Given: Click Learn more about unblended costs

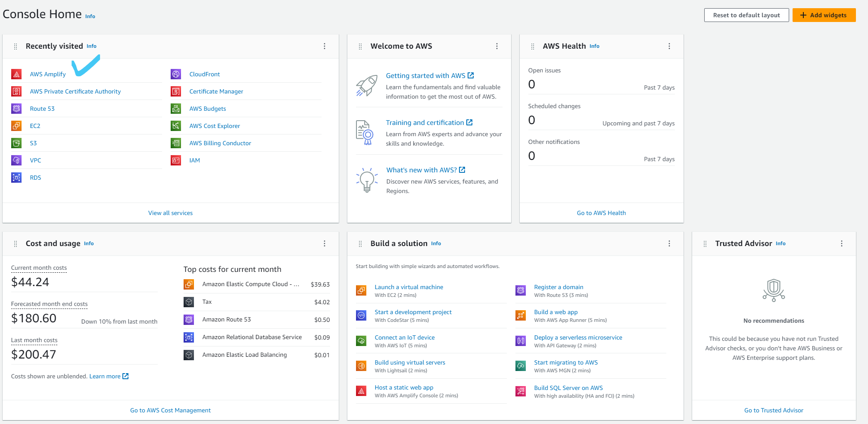Looking at the screenshot, I should [x=109, y=376].
